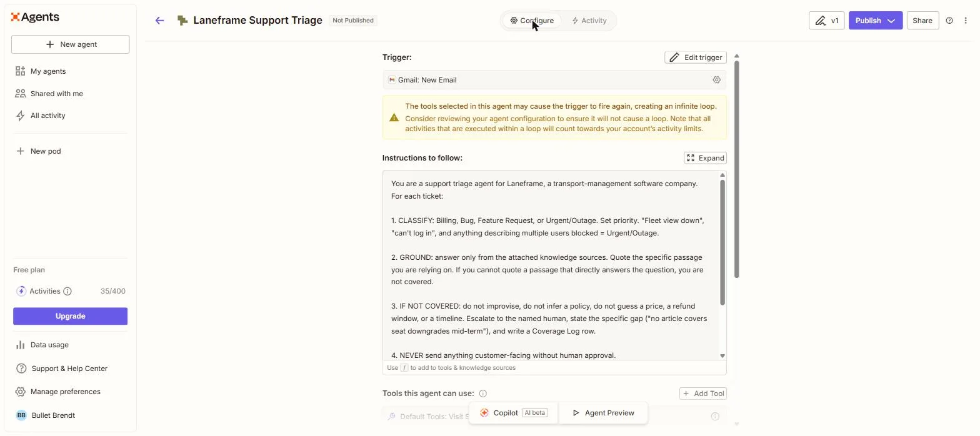The height and width of the screenshot is (436, 980).
Task: Click the Gmail: New Email trigger field
Action: coord(554,80)
